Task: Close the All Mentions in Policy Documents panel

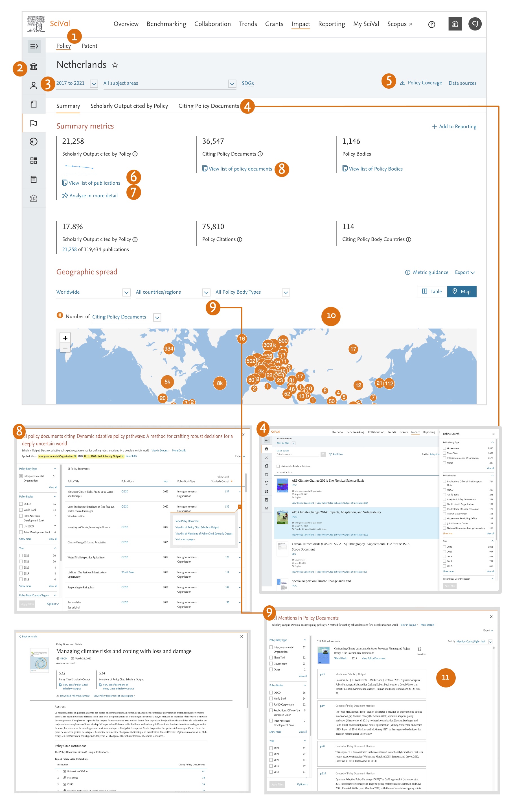Action: tap(491, 617)
